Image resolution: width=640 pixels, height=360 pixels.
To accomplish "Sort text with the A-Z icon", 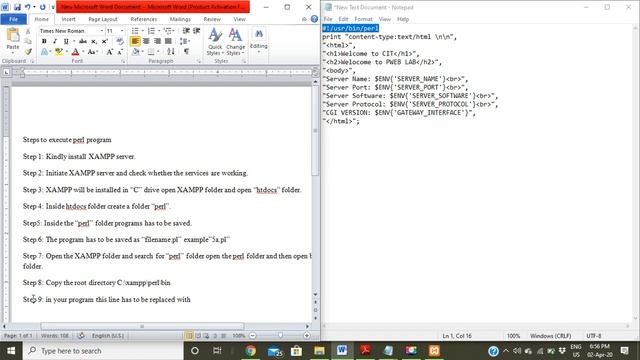I will pyautogui.click(x=171, y=51).
